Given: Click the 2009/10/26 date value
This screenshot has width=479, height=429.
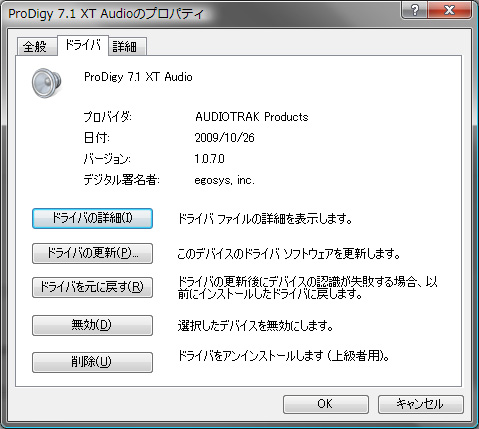Looking at the screenshot, I should pos(224,138).
